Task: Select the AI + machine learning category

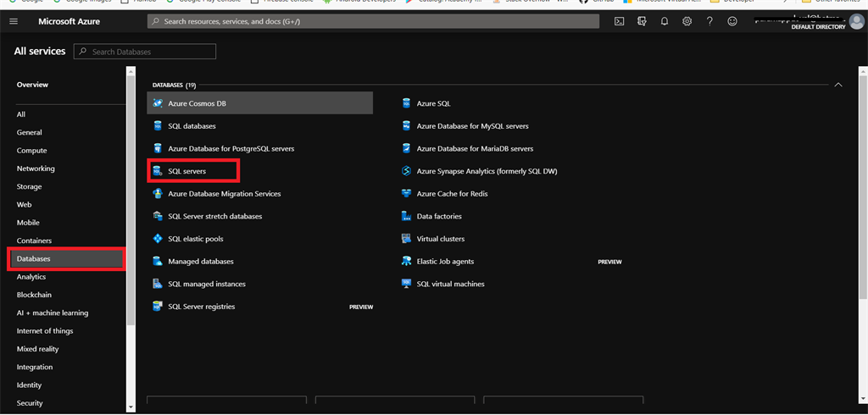Action: [53, 313]
